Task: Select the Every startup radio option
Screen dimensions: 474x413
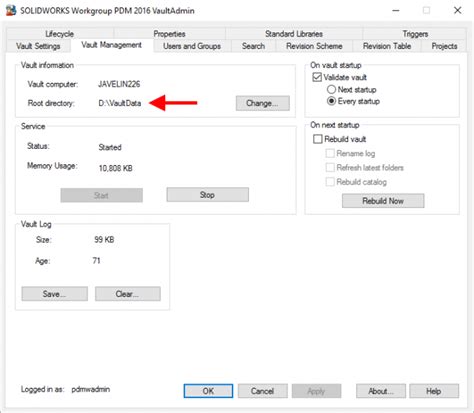Action: tap(331, 101)
